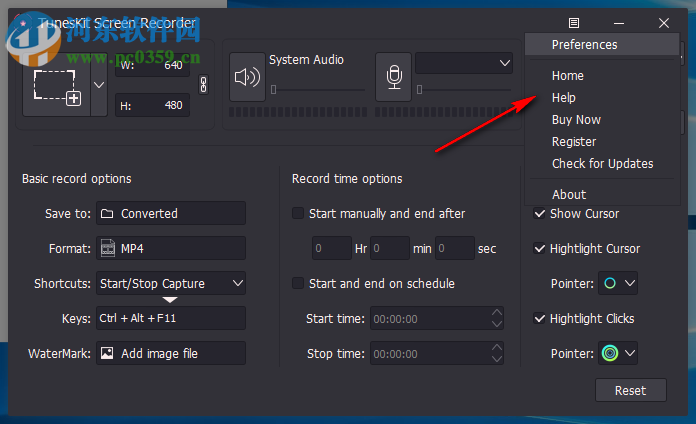
Task: Open the microphone device dropdown
Action: pyautogui.click(x=464, y=63)
